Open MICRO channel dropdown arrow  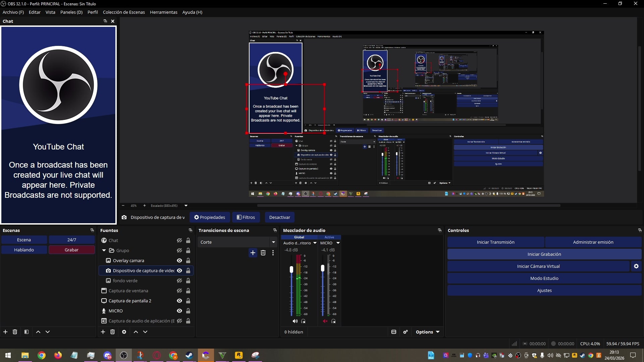tap(338, 243)
